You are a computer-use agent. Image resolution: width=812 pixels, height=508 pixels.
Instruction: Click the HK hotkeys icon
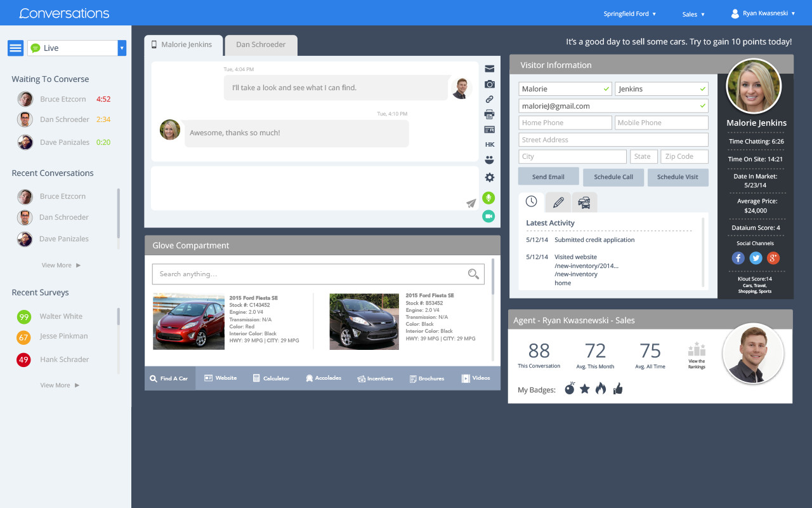tap(490, 145)
